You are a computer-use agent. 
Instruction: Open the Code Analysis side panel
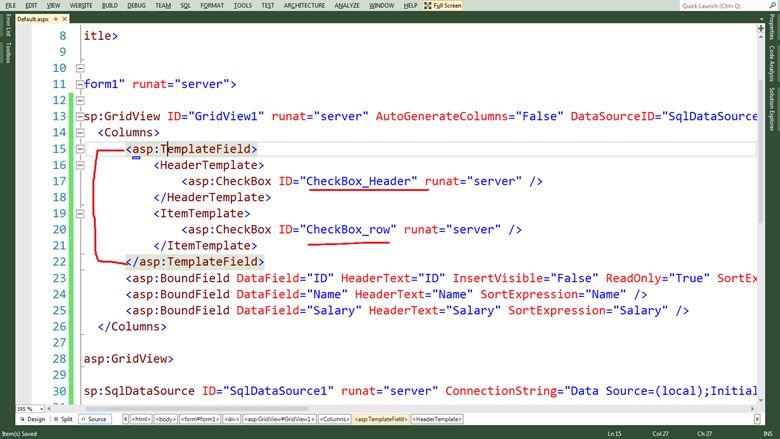click(x=772, y=64)
